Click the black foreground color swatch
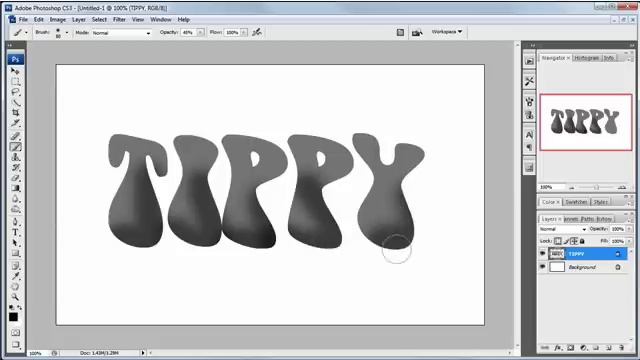 13,317
